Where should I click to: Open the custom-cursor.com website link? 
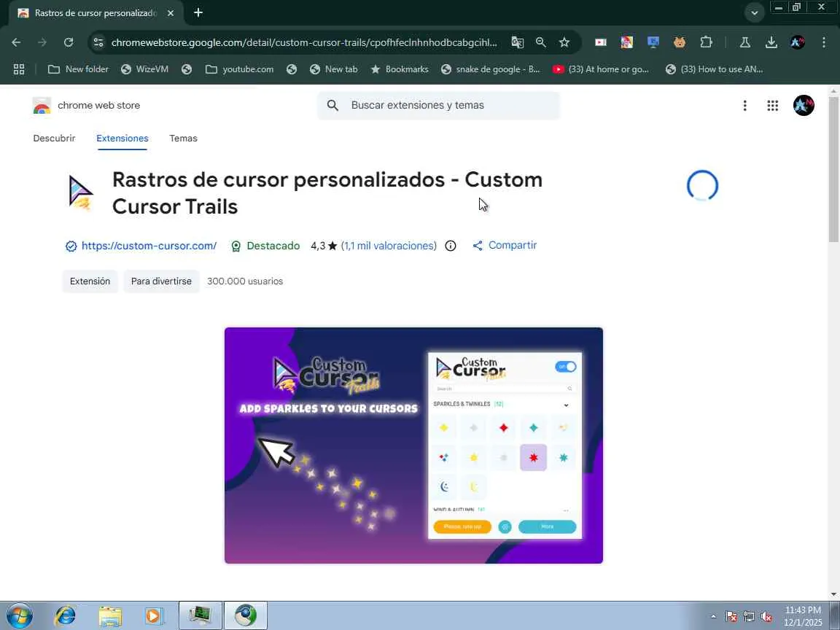coord(149,246)
